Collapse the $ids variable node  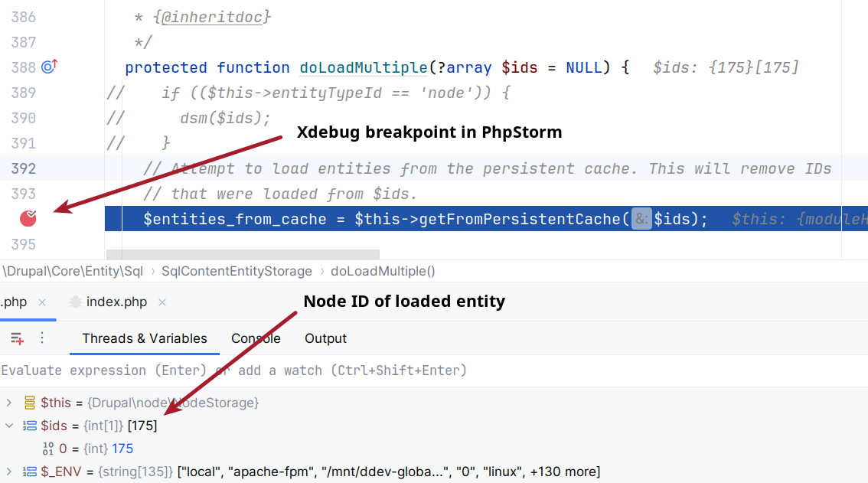[9, 426]
